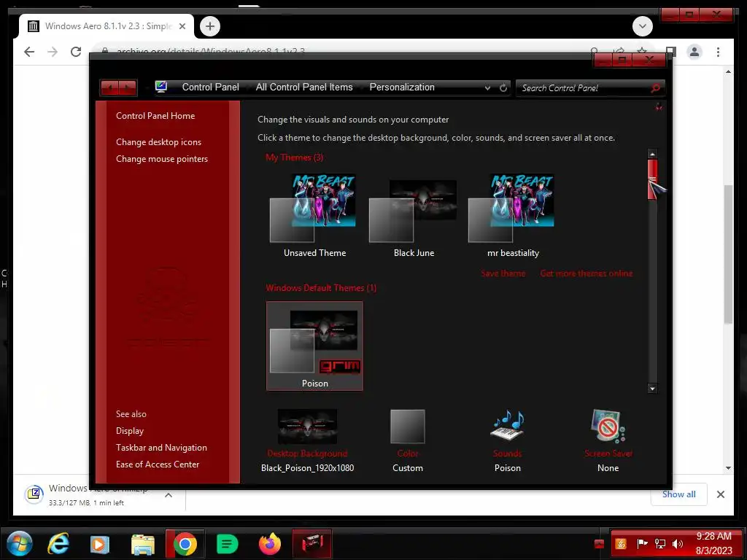Screen dimensions: 747x560
Task: Open the network tray icon
Action: point(659,543)
